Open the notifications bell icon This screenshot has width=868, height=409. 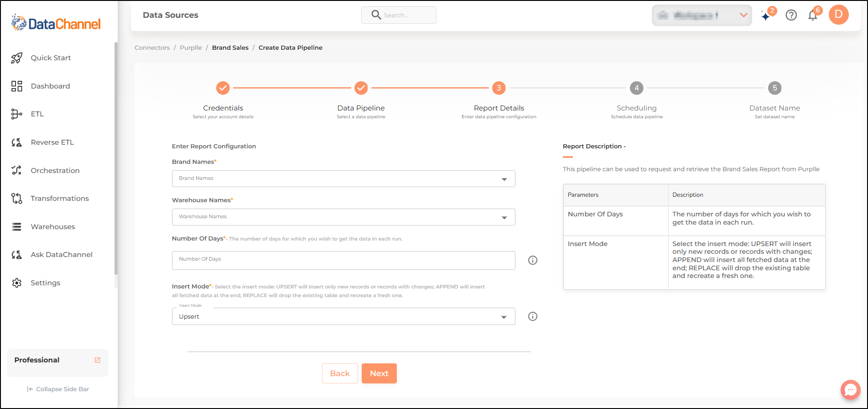[812, 16]
